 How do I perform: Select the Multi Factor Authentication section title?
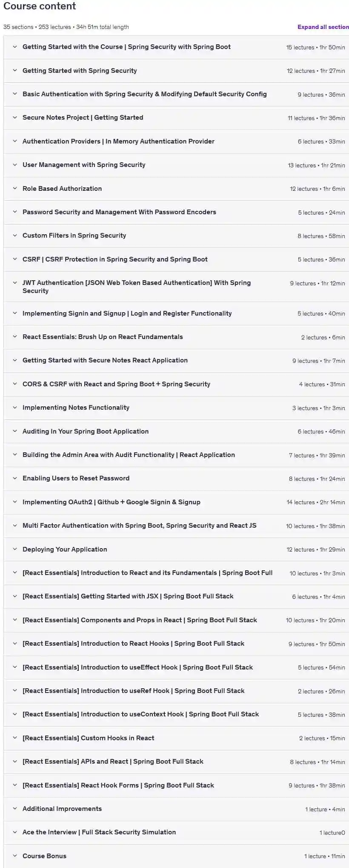pos(140,526)
